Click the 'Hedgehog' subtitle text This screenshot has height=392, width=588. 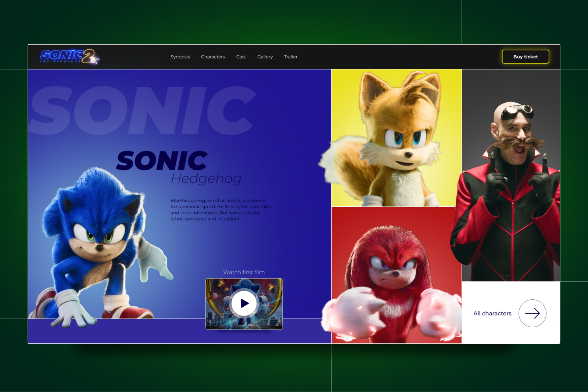pyautogui.click(x=206, y=179)
